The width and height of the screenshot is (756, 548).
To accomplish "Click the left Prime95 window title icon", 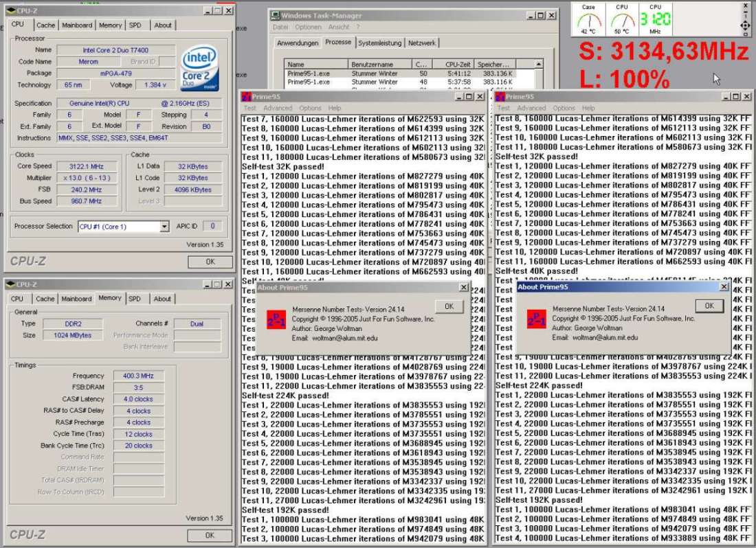I will 246,97.
